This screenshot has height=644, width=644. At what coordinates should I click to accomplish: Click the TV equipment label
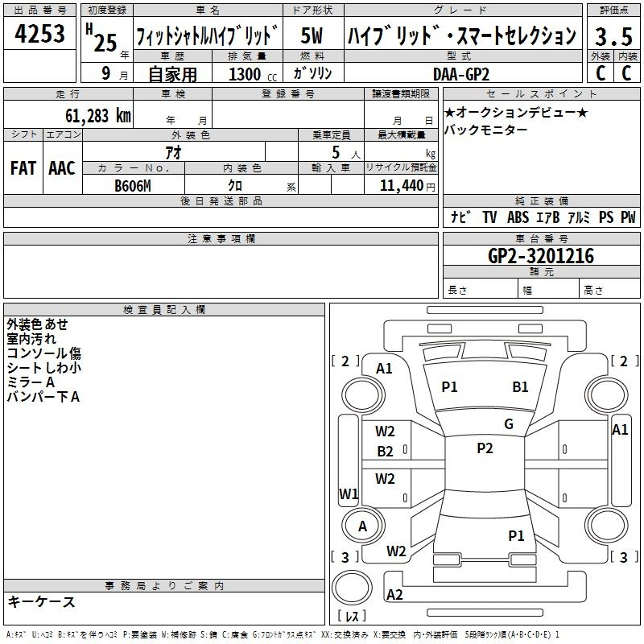pyautogui.click(x=489, y=217)
